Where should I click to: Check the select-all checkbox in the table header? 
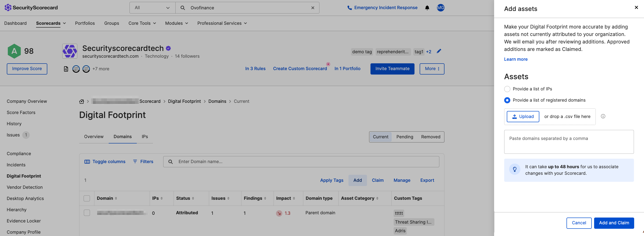coord(87,198)
